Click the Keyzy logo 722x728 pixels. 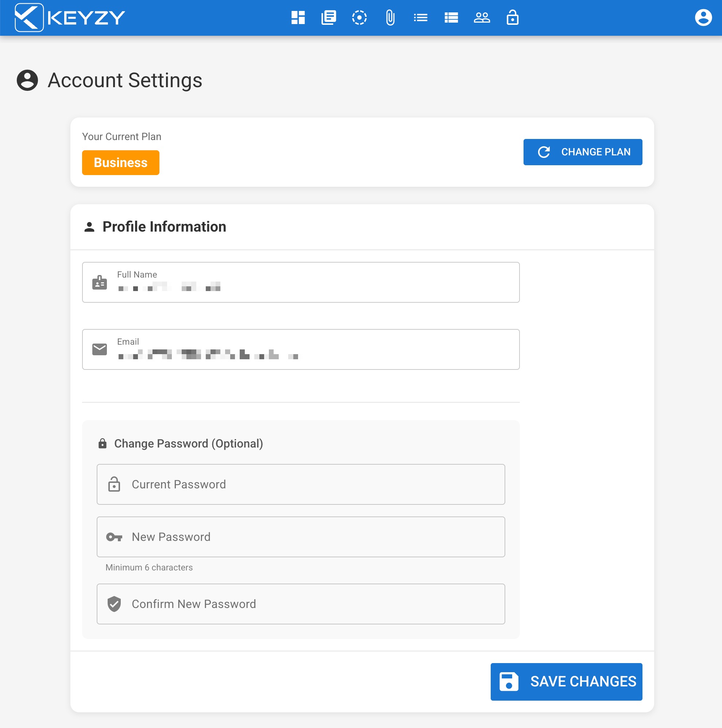coord(70,18)
